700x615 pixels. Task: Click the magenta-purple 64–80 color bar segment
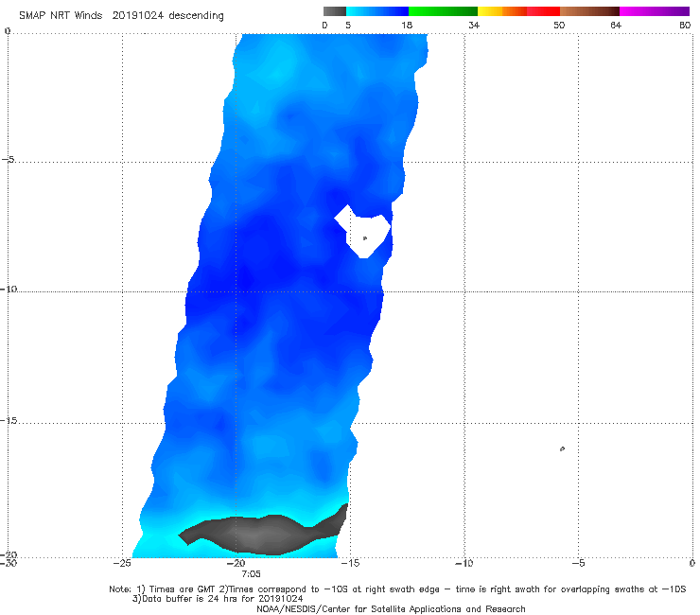point(655,11)
